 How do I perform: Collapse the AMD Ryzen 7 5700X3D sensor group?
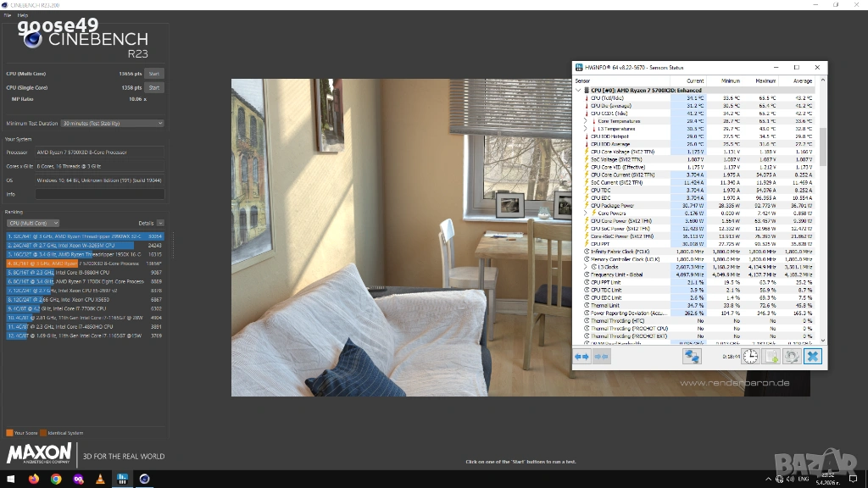pyautogui.click(x=579, y=90)
